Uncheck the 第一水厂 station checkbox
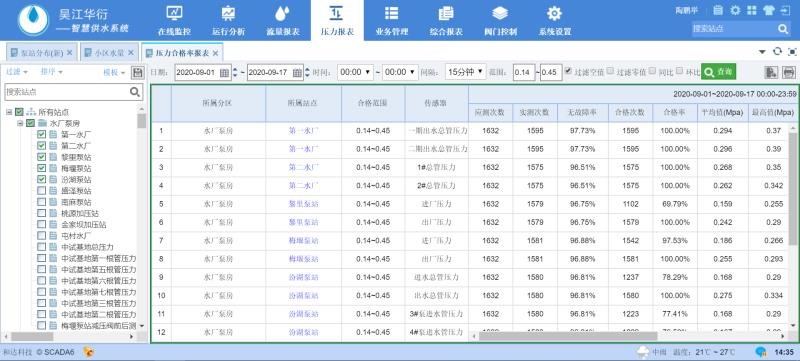Image resolution: width=800 pixels, height=361 pixels. tap(42, 135)
